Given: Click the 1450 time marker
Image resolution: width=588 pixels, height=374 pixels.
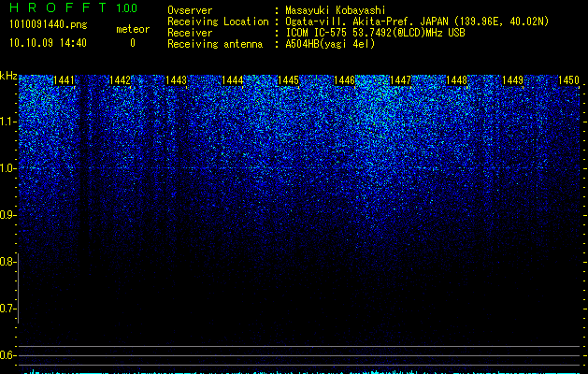Looking at the screenshot, I should (x=569, y=80).
